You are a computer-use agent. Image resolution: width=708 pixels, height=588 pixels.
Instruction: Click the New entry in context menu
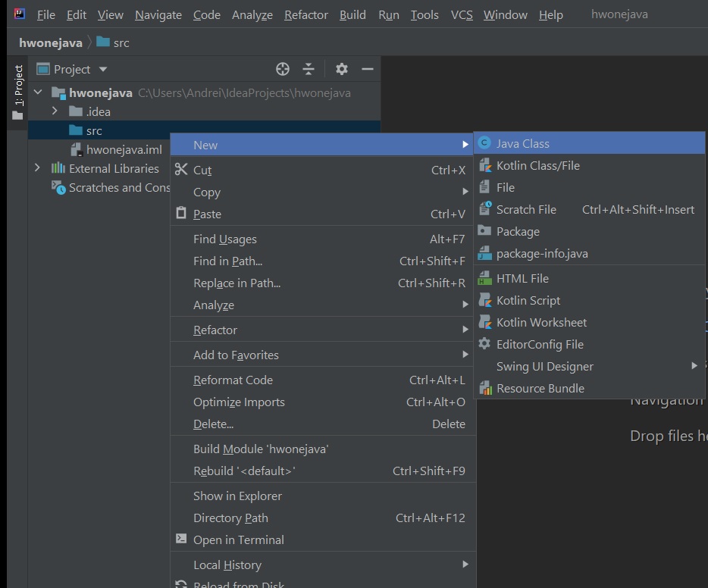click(x=322, y=145)
